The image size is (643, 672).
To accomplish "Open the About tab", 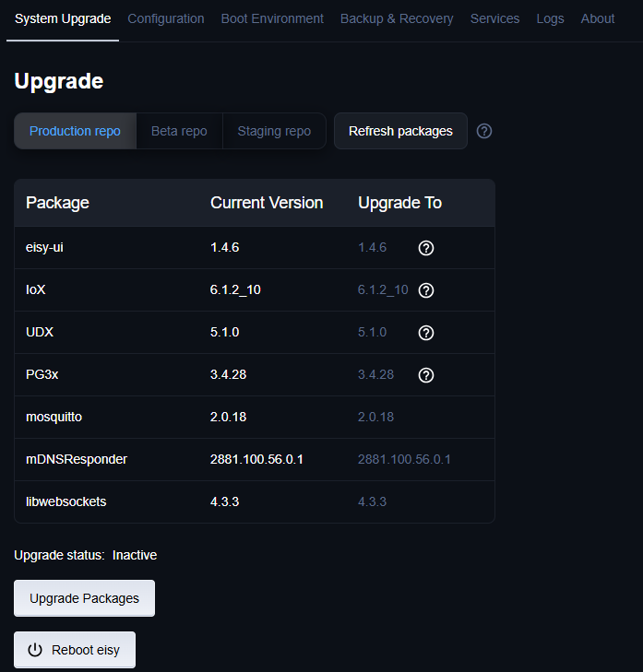I will [x=598, y=18].
